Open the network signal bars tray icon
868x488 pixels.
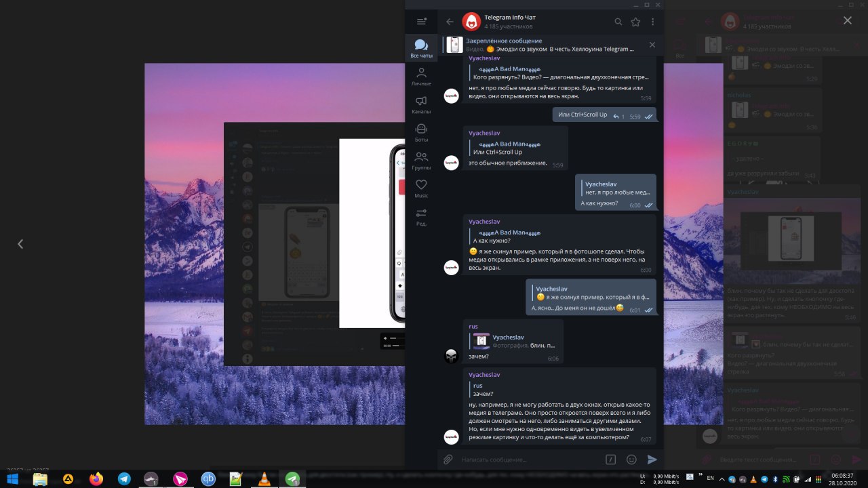tap(808, 479)
